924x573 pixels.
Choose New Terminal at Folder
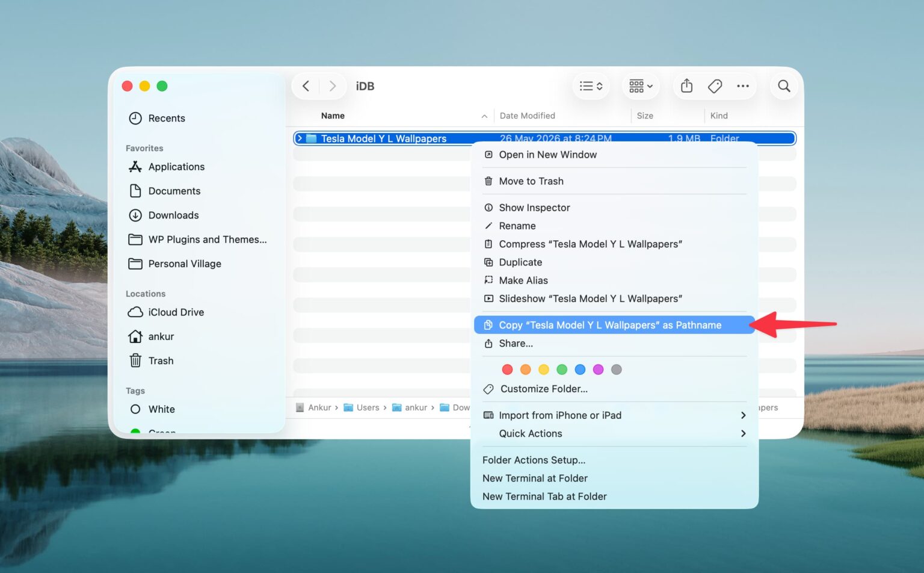(614, 478)
